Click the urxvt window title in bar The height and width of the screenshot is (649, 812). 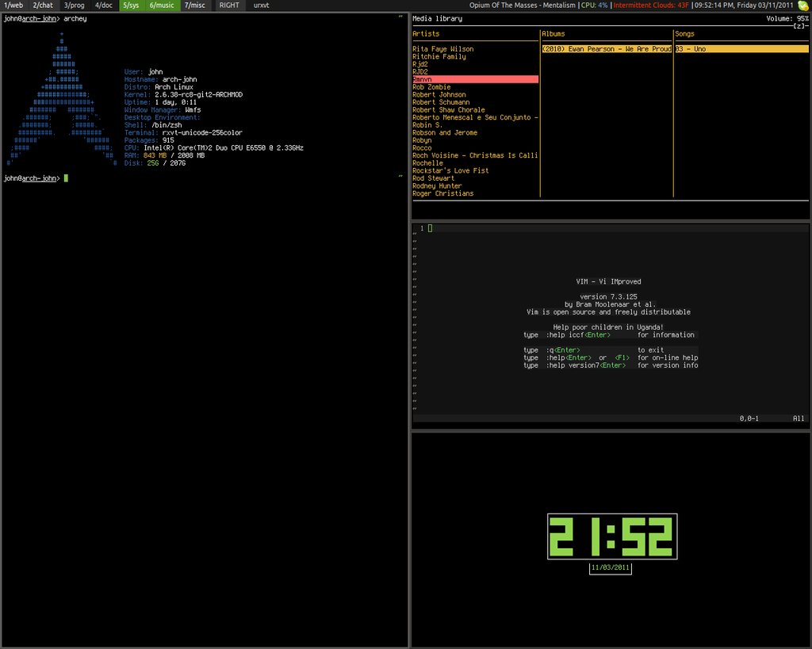[x=261, y=6]
